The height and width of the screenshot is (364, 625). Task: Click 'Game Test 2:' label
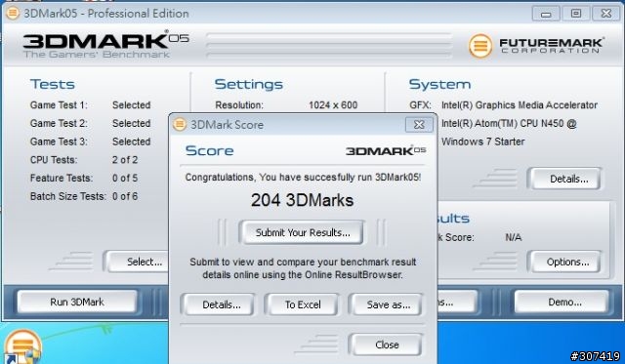(59, 124)
